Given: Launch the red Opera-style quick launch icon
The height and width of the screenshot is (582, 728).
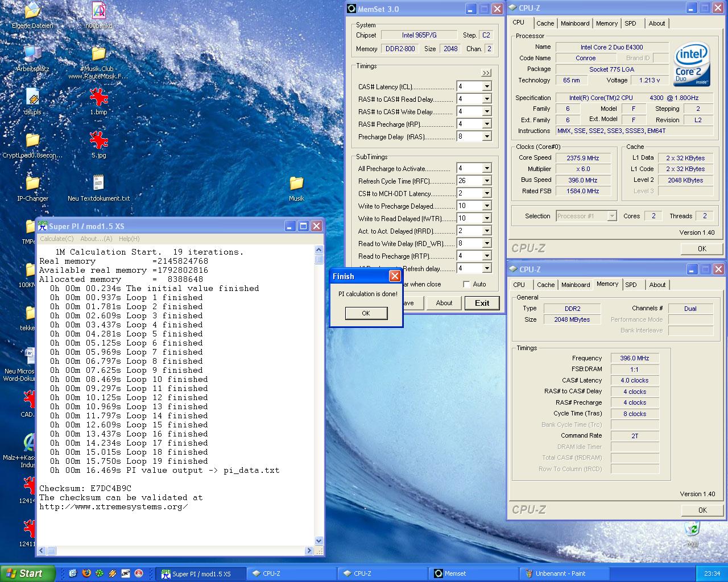Looking at the screenshot, I should pos(138,573).
